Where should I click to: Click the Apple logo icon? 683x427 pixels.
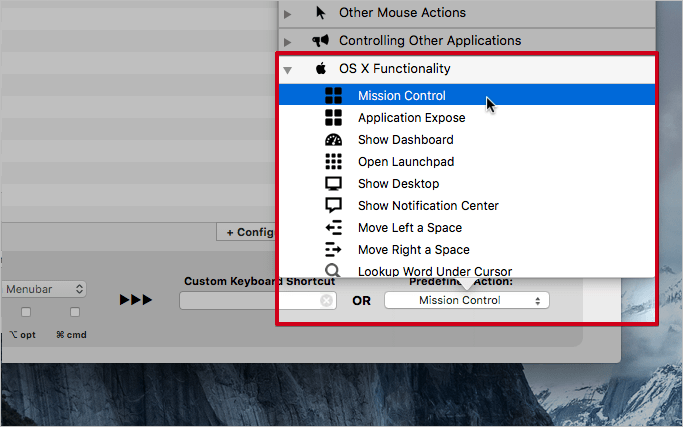[x=321, y=68]
